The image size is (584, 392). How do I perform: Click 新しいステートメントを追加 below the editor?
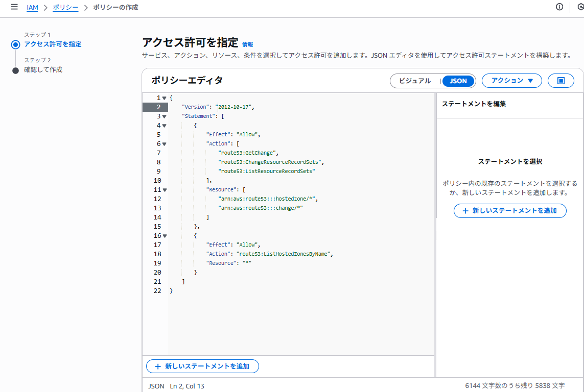[x=202, y=366]
